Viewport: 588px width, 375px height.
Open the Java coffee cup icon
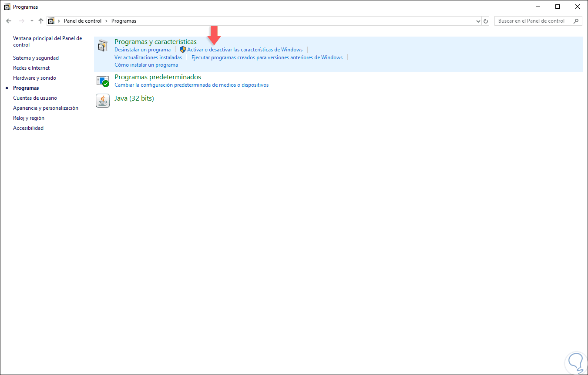(103, 101)
